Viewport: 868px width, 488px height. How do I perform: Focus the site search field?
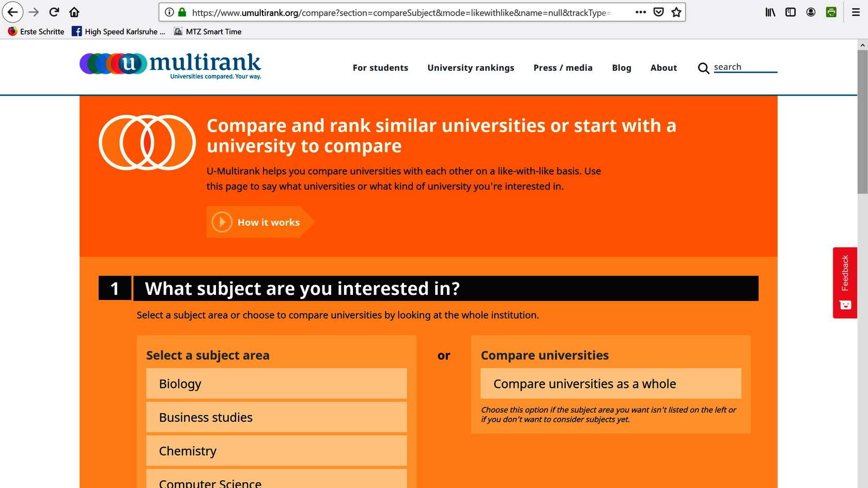click(x=746, y=67)
